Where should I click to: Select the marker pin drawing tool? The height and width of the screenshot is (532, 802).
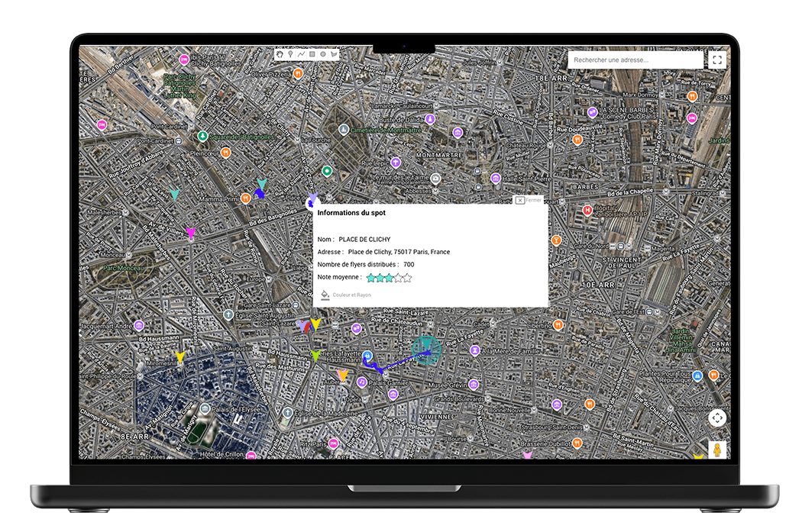tap(291, 54)
